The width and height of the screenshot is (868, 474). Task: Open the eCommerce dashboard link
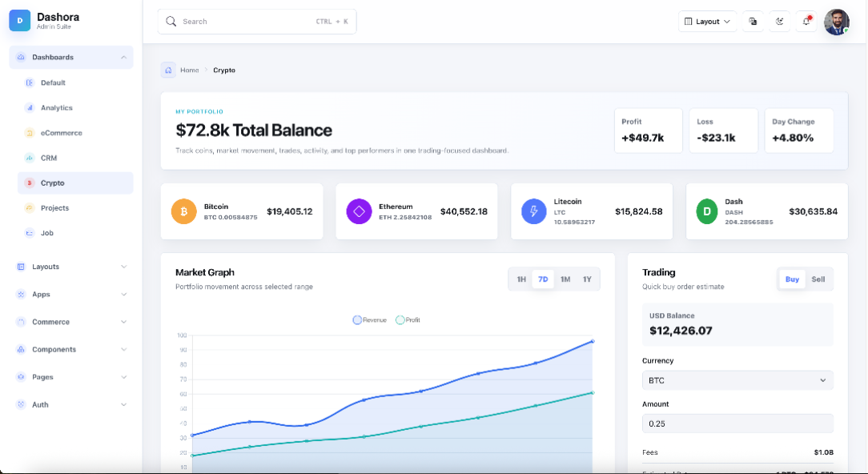75,133
